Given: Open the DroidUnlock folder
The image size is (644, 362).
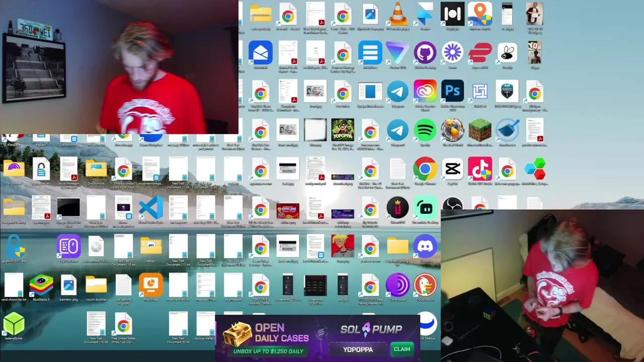Looking at the screenshot, I should [x=96, y=169].
